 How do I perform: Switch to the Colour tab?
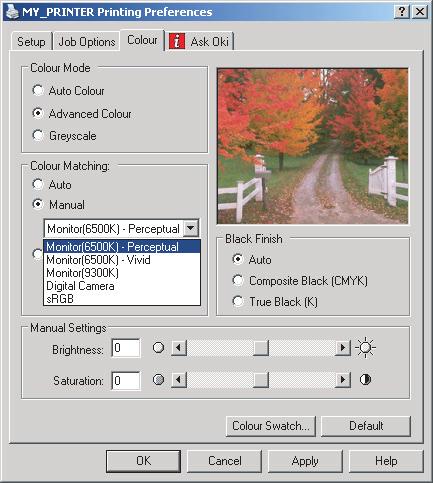pos(142,40)
